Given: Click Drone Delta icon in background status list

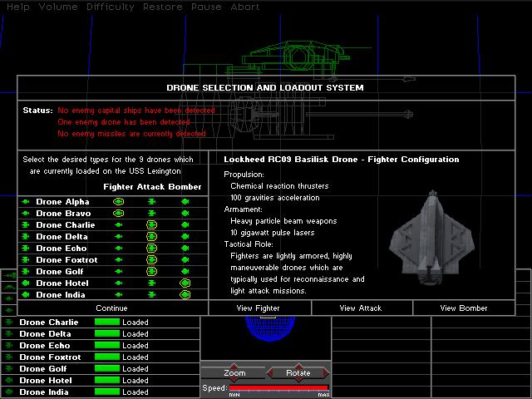Looking at the screenshot, I should 9,334.
